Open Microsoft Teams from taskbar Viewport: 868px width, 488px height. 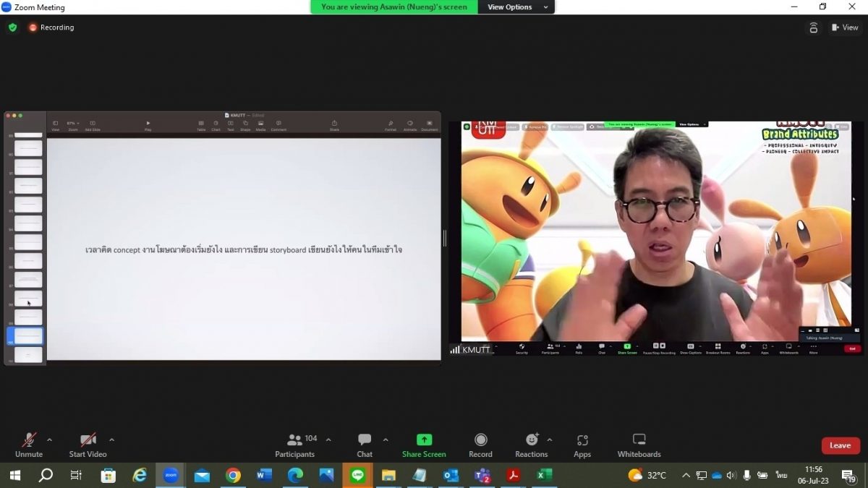[x=482, y=475]
